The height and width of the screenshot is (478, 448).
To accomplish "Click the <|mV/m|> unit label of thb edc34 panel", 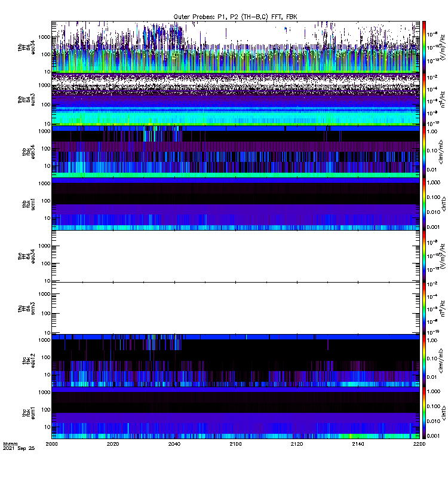I will point(440,152).
